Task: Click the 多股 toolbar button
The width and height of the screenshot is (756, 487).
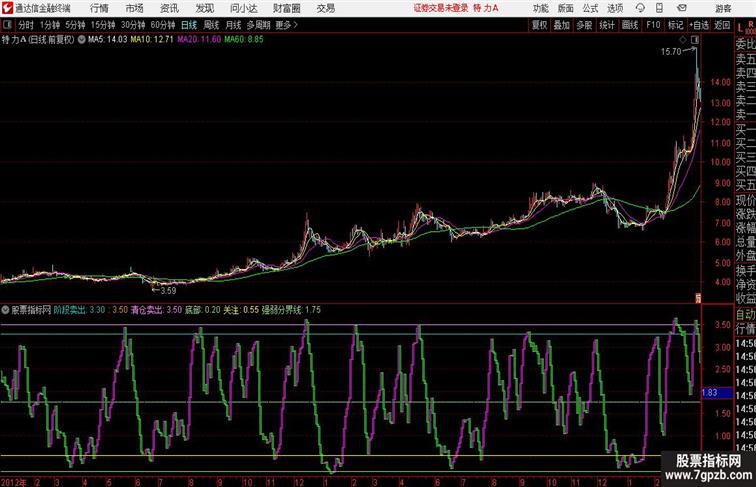Action: (x=584, y=25)
